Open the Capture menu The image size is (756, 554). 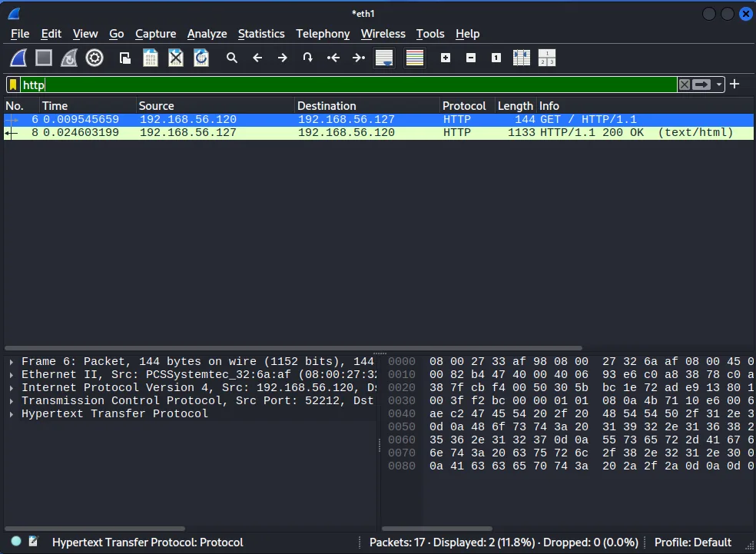pyautogui.click(x=155, y=34)
